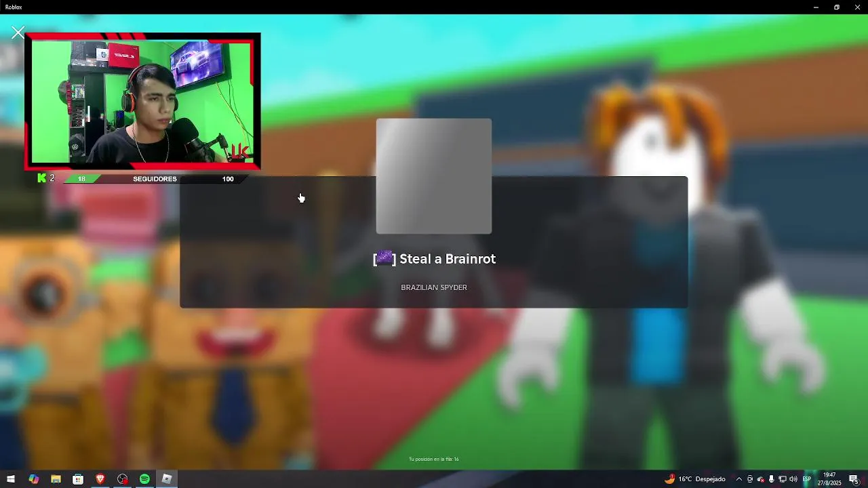Click the webcam overlay in top-left

coord(142,102)
